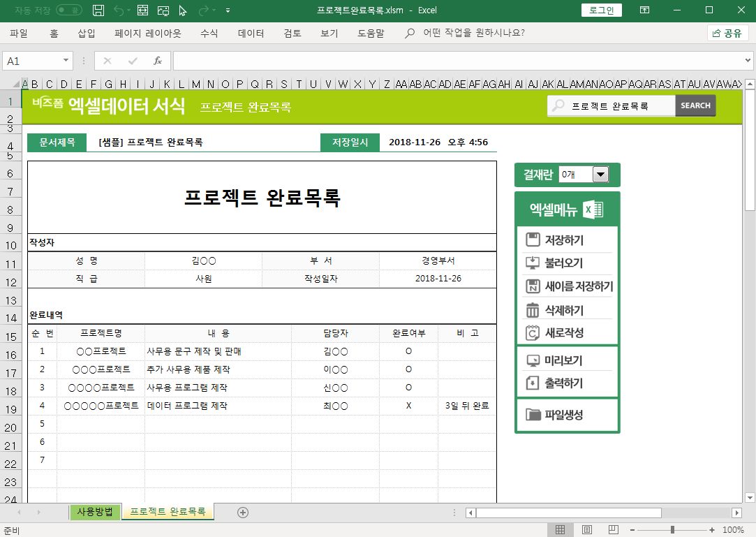Click the 공유 share button
Viewport: 756px width, 537px height.
727,34
